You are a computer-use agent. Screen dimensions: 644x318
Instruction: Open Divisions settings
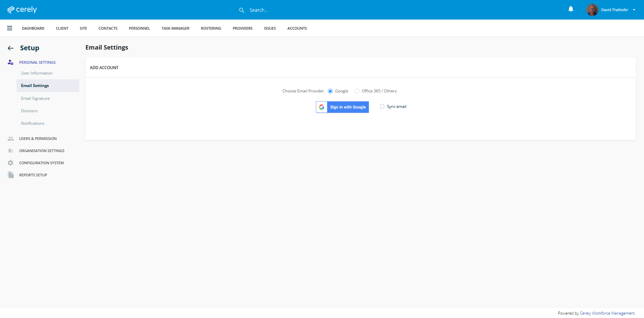tap(29, 111)
